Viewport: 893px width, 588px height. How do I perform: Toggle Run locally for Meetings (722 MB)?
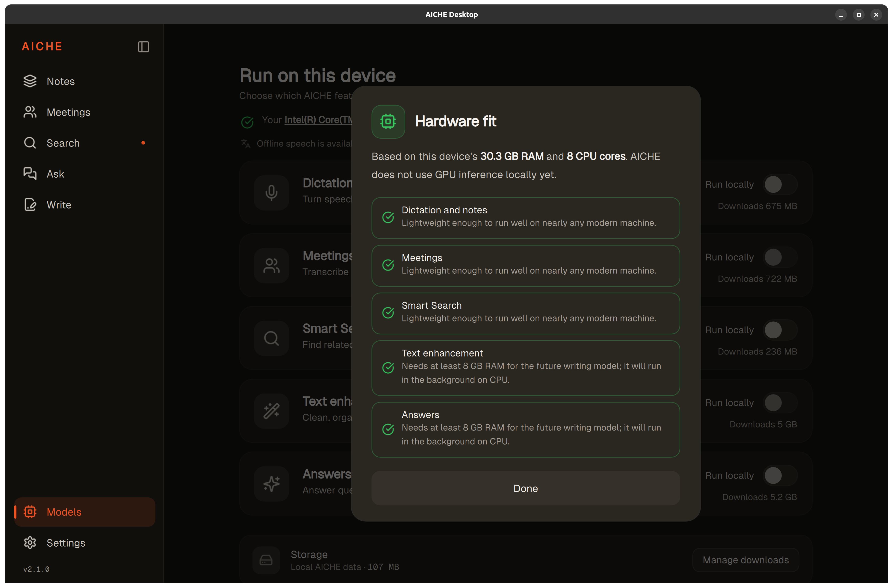(x=780, y=257)
